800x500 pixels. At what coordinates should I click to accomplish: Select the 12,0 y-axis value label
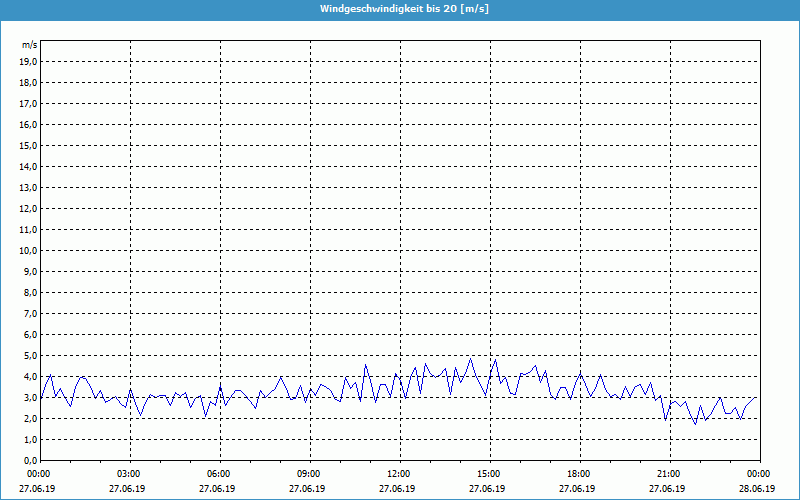click(29, 208)
